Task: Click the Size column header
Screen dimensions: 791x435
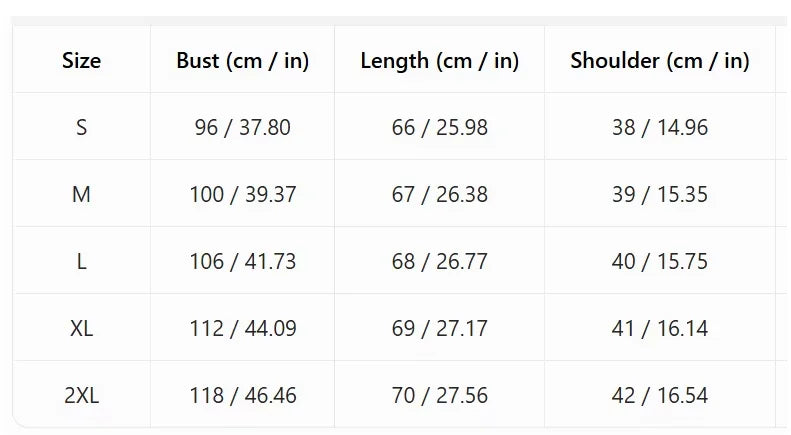Action: pos(81,61)
